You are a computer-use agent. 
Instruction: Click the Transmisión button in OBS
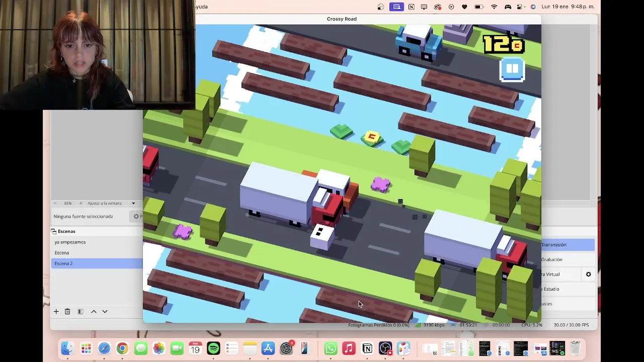click(568, 245)
